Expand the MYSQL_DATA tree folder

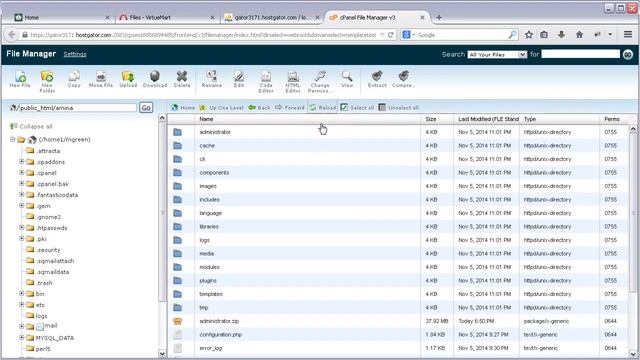(22, 338)
